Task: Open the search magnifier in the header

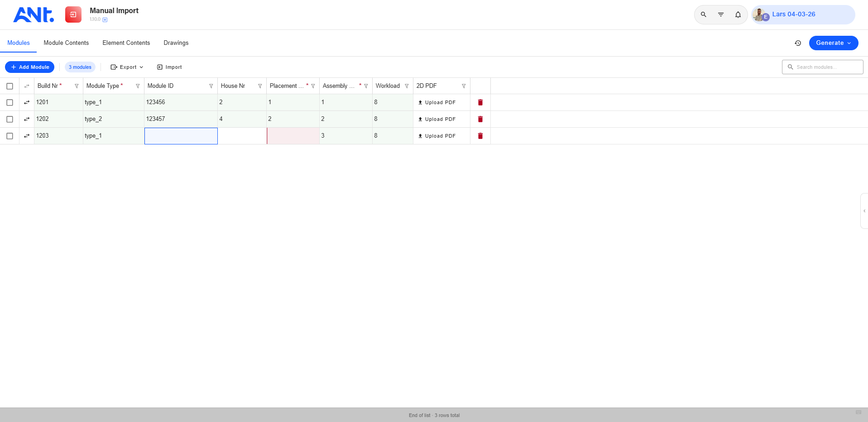Action: [704, 14]
